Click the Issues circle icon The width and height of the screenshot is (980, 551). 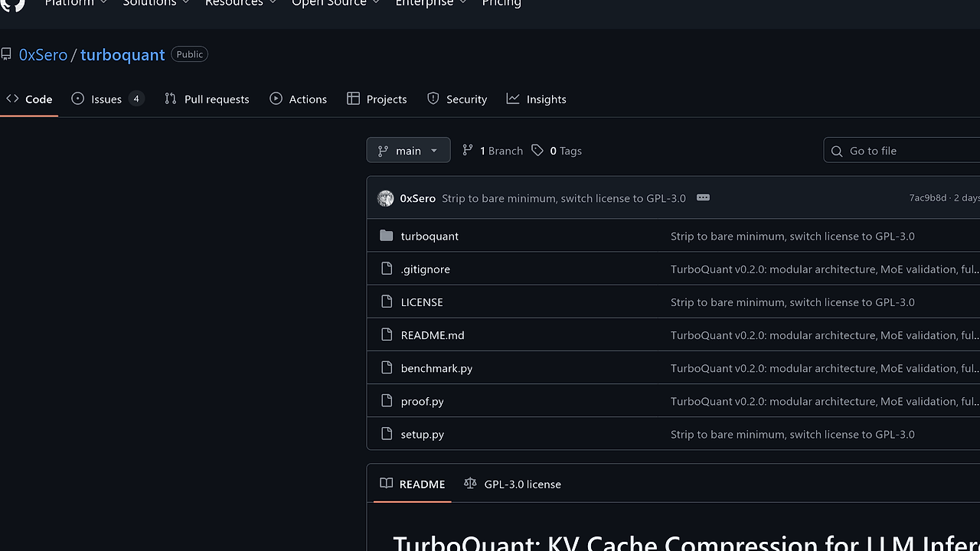(x=77, y=99)
